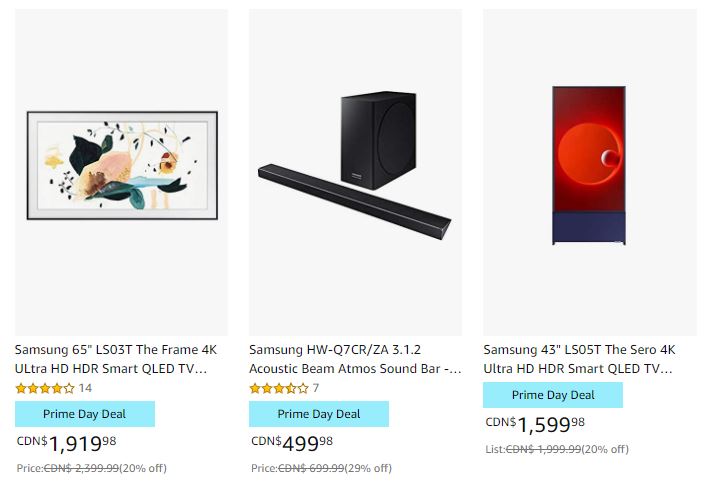Open the Samsung 43" LS05T The Sero title
722x489 pixels.
(x=579, y=359)
